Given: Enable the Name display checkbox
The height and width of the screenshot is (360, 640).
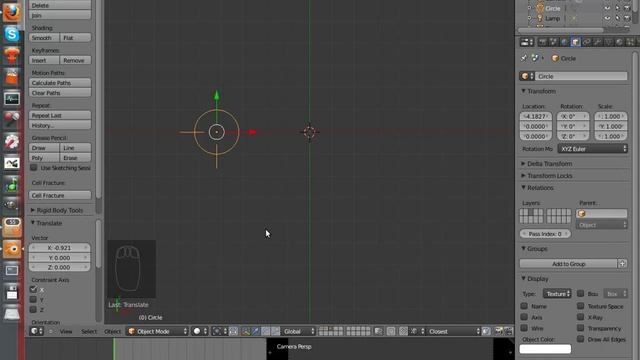Looking at the screenshot, I should point(524,306).
